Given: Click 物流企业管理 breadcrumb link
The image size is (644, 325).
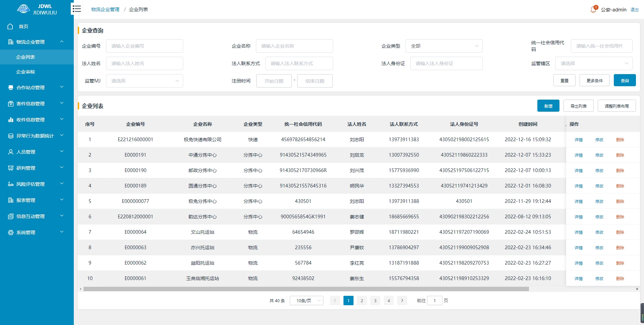Looking at the screenshot, I should [x=105, y=9].
